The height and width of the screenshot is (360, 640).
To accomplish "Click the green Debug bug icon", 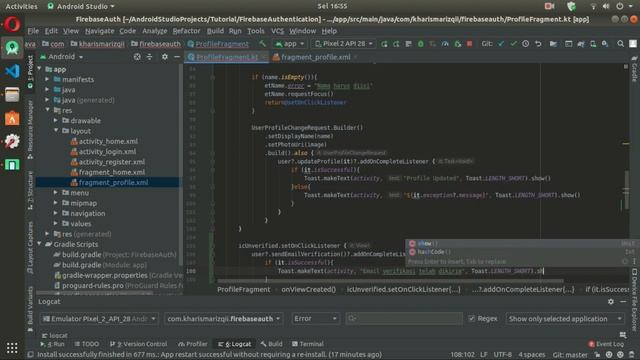I will click(x=420, y=44).
